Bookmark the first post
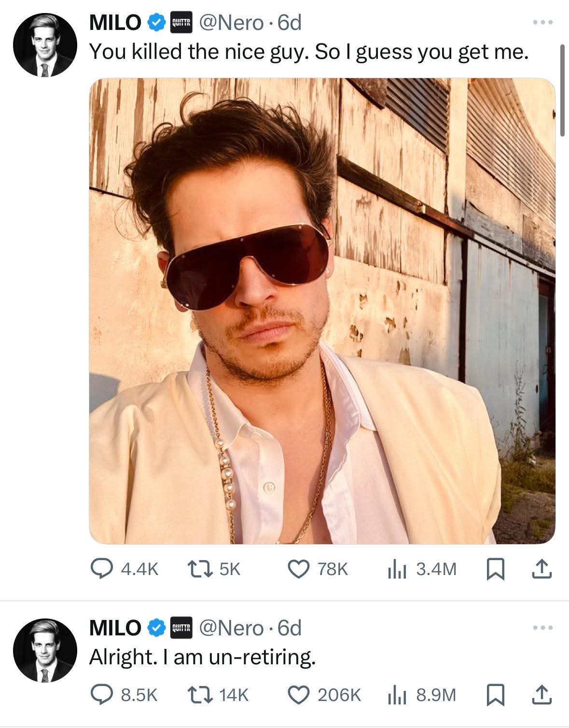Viewport: 569px width, 728px height. (494, 569)
